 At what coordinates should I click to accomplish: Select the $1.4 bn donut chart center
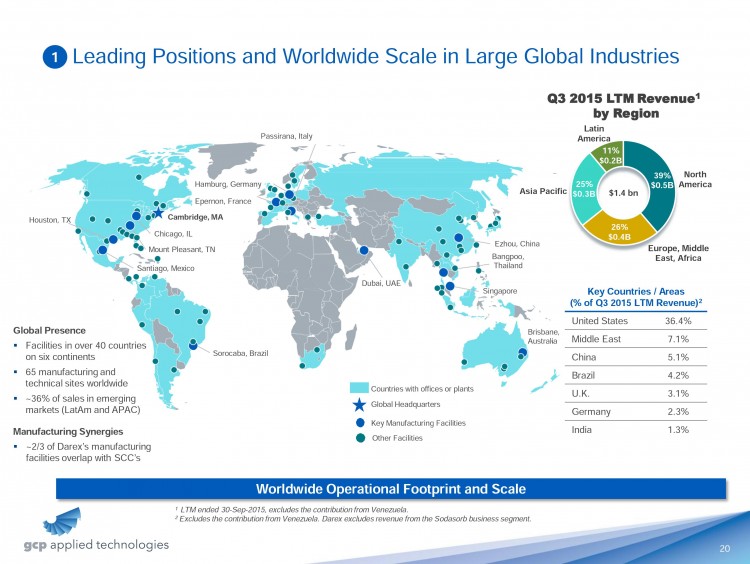625,192
